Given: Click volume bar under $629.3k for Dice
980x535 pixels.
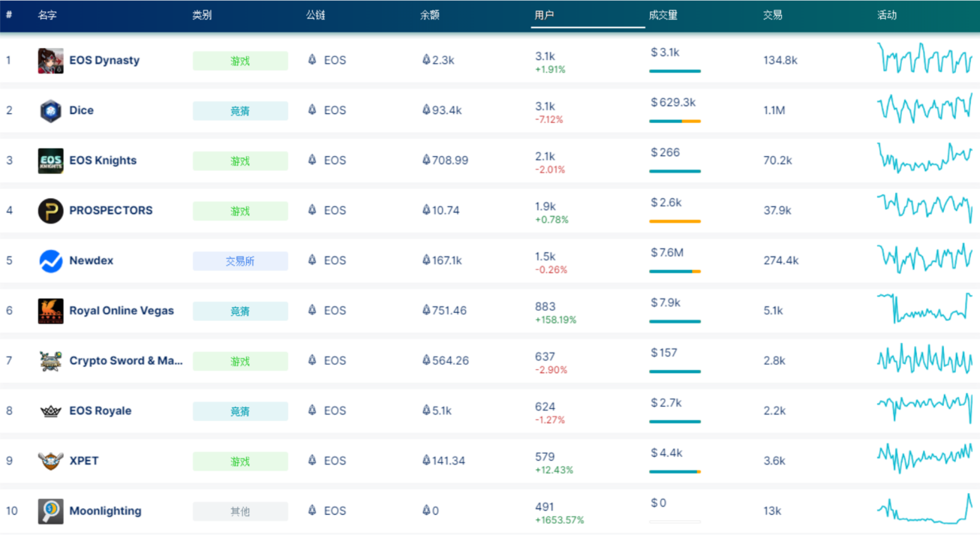Looking at the screenshot, I should coord(675,121).
